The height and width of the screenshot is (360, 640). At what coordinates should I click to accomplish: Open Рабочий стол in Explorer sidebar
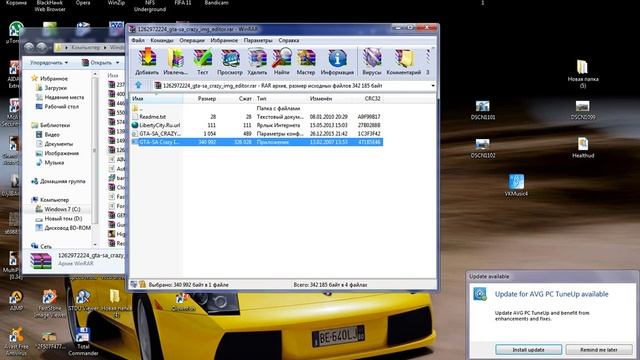point(58,107)
